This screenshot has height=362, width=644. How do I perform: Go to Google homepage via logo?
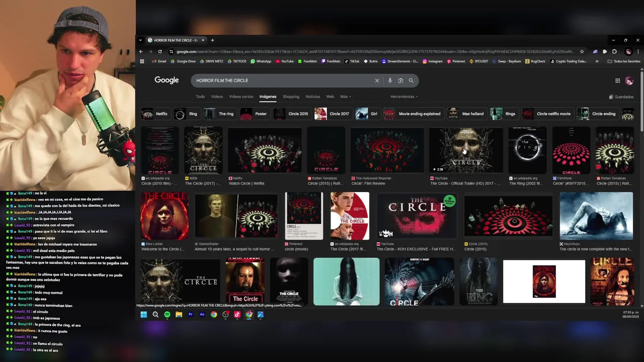(167, 80)
